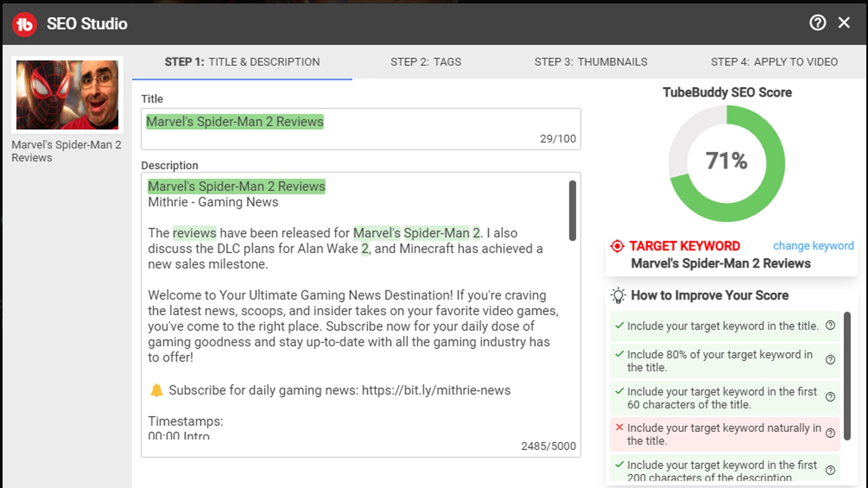Click the 'Welcome to Your Ultimate Gaming News' paragraph
The width and height of the screenshot is (868, 488).
pos(353,326)
